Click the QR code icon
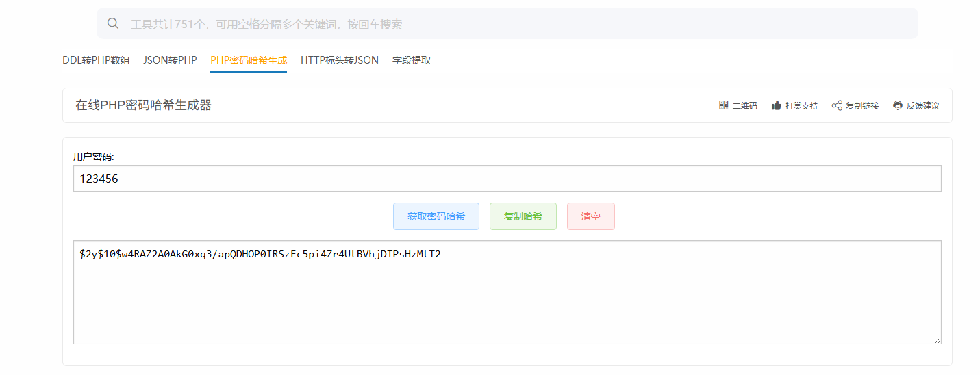 coord(724,105)
